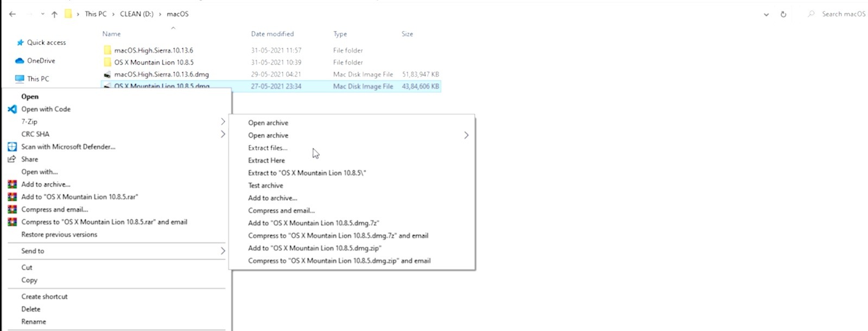Click the WinRAR icon beside the left Add to archive

(12, 184)
